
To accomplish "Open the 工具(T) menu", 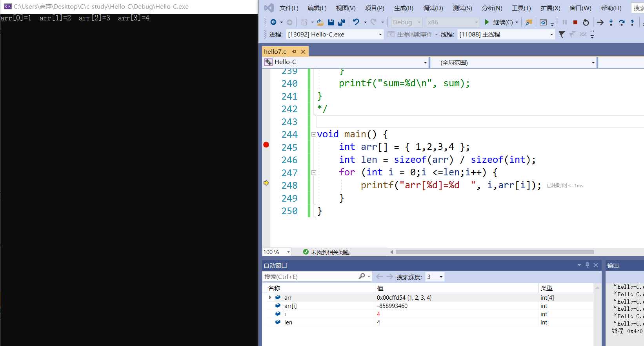I will (x=521, y=8).
